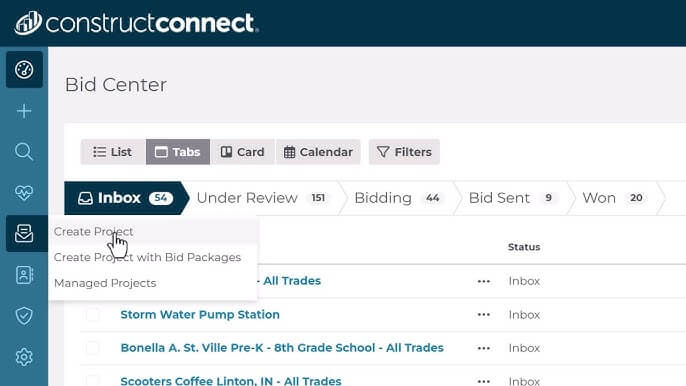Switch to the Under Review tab
Screen dimensions: 686x386
point(262,198)
